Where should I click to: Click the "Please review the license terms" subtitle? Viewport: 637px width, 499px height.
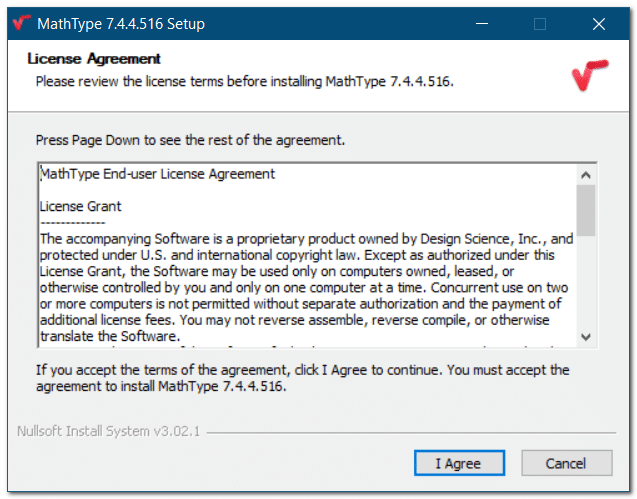[x=244, y=80]
